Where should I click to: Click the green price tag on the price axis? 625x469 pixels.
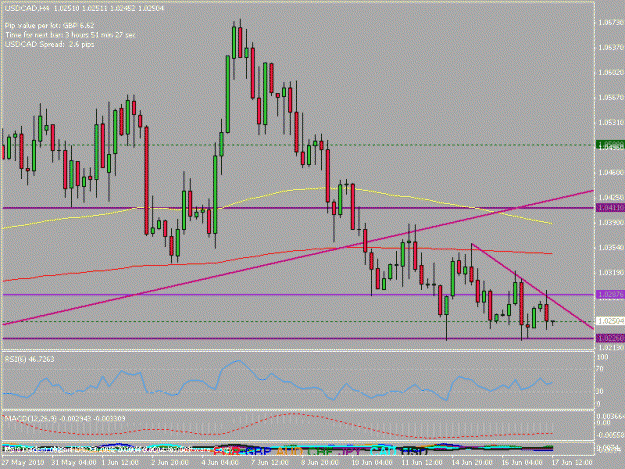tap(610, 145)
